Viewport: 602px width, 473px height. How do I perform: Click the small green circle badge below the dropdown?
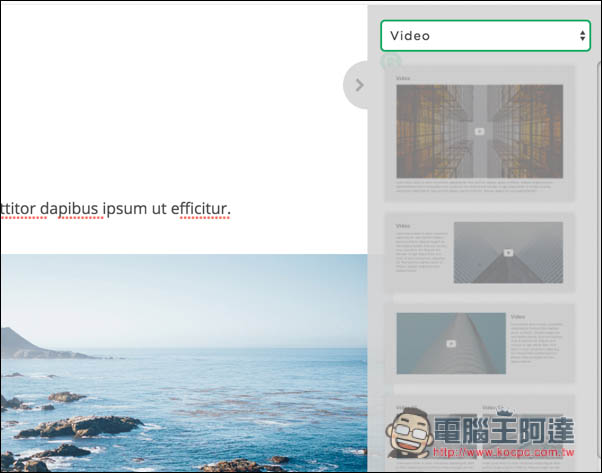point(390,61)
